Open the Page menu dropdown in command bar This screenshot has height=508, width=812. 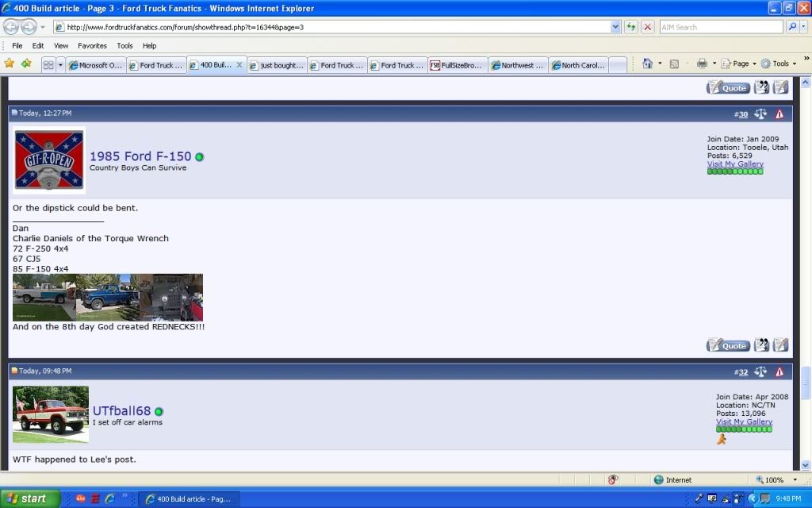coord(739,63)
